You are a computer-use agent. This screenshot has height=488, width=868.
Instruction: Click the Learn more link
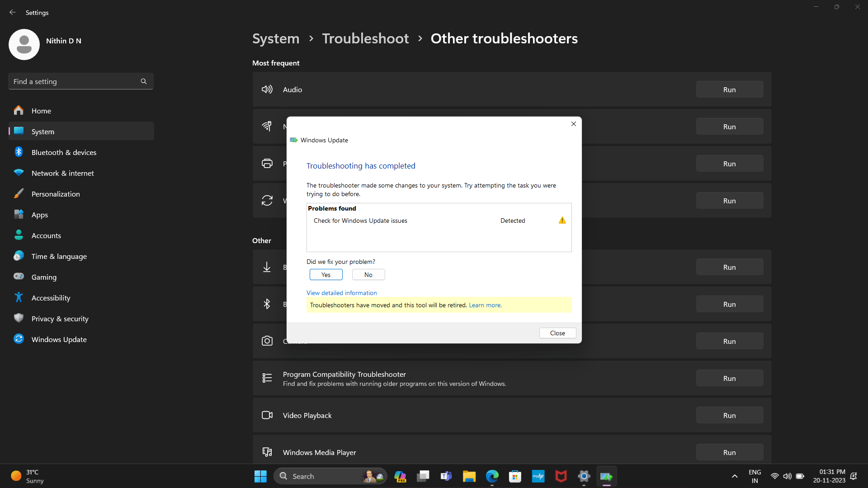(x=485, y=305)
